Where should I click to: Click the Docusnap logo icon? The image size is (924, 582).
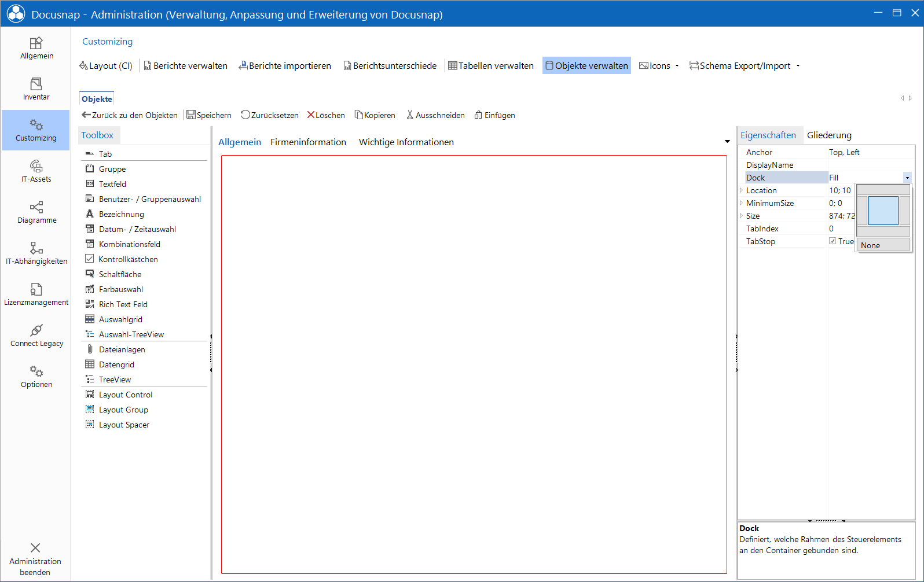[x=16, y=14]
